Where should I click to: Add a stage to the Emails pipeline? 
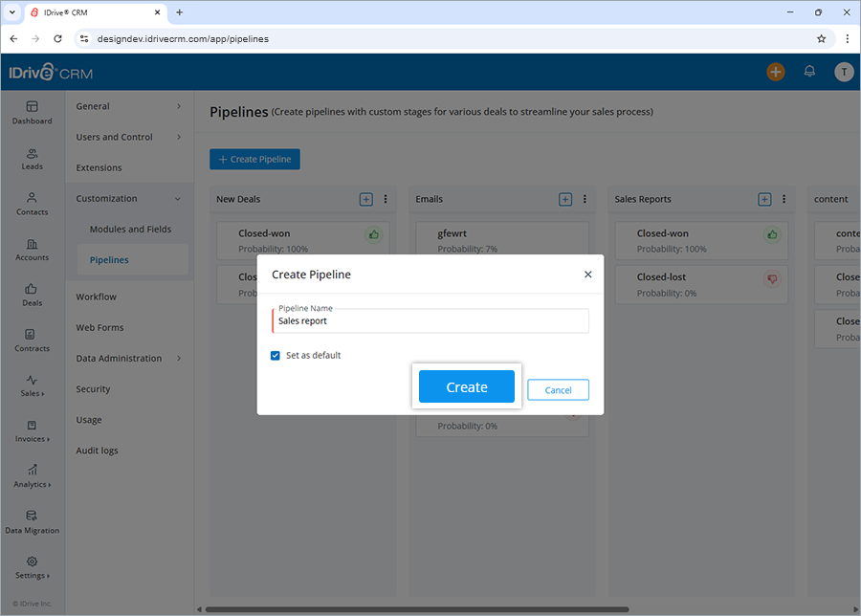tap(564, 199)
